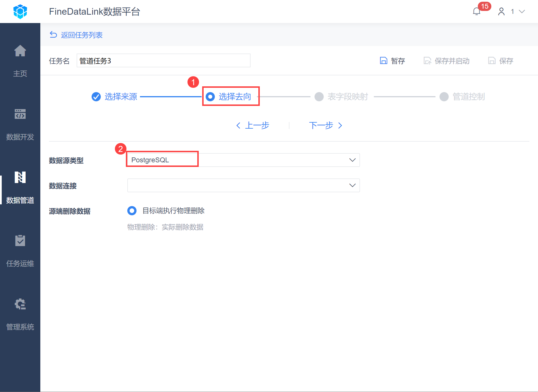
Task: Return to task list via 返回任务列表
Action: [x=82, y=35]
